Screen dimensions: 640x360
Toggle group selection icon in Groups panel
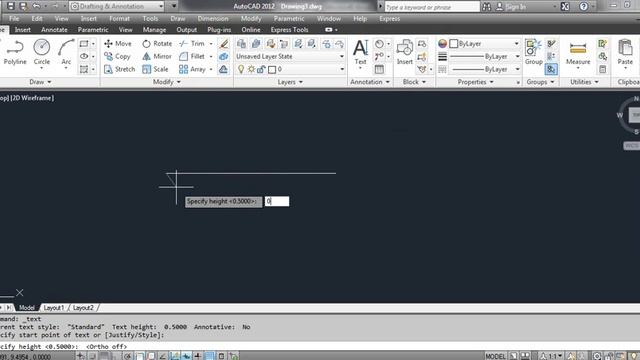tap(551, 69)
